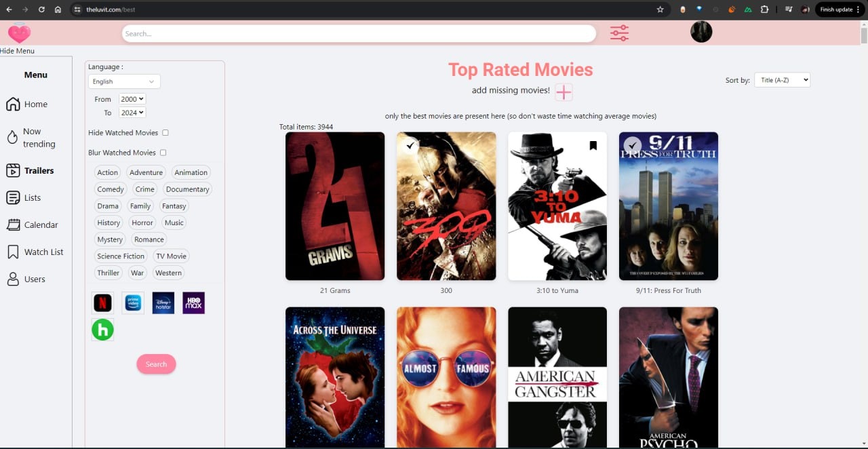Select the Documentary genre tag
This screenshot has width=868, height=449.
(x=187, y=189)
